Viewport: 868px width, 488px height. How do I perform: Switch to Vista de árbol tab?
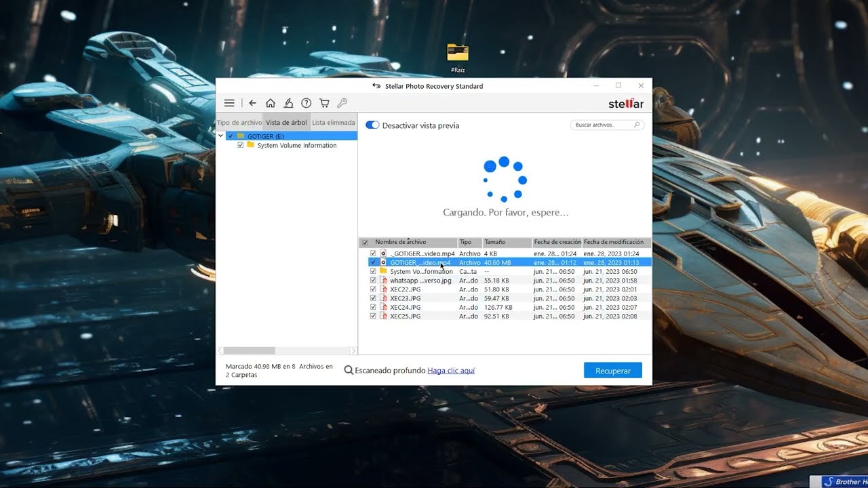pyautogui.click(x=286, y=123)
